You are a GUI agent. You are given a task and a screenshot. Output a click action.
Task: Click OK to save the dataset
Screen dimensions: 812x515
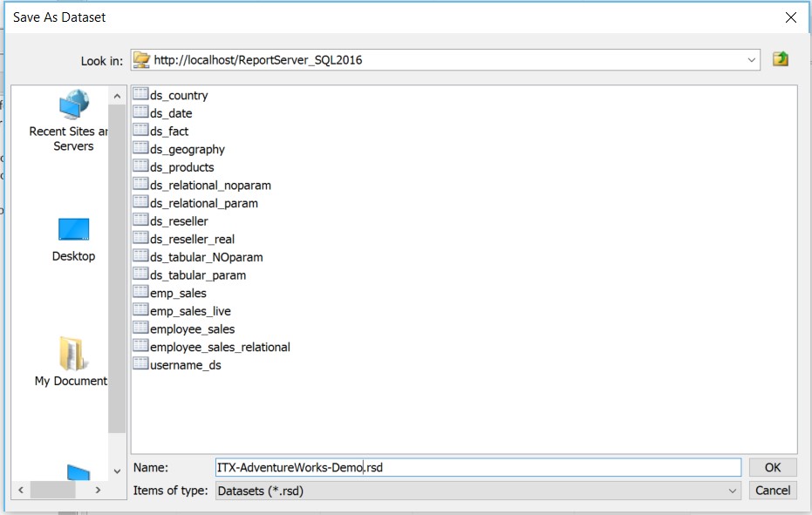pos(773,467)
